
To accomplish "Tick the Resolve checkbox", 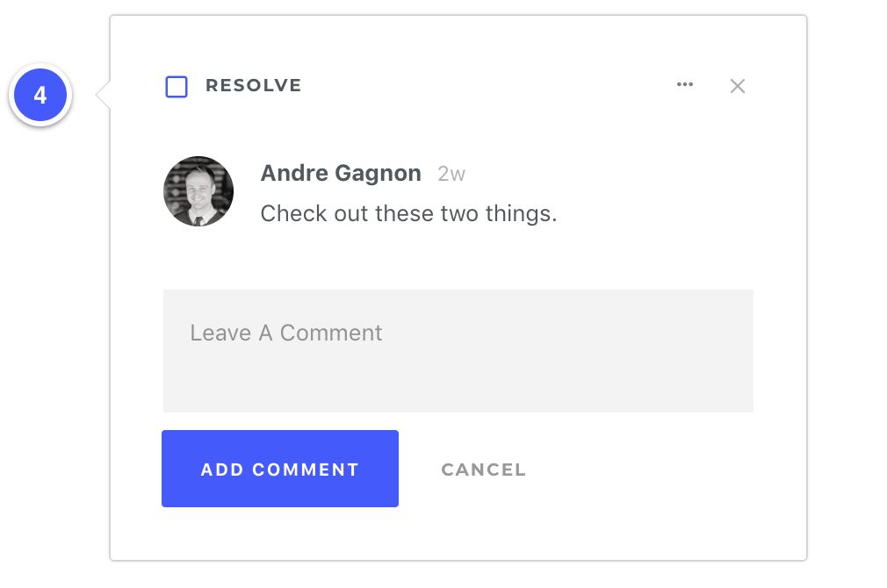I will tap(177, 87).
